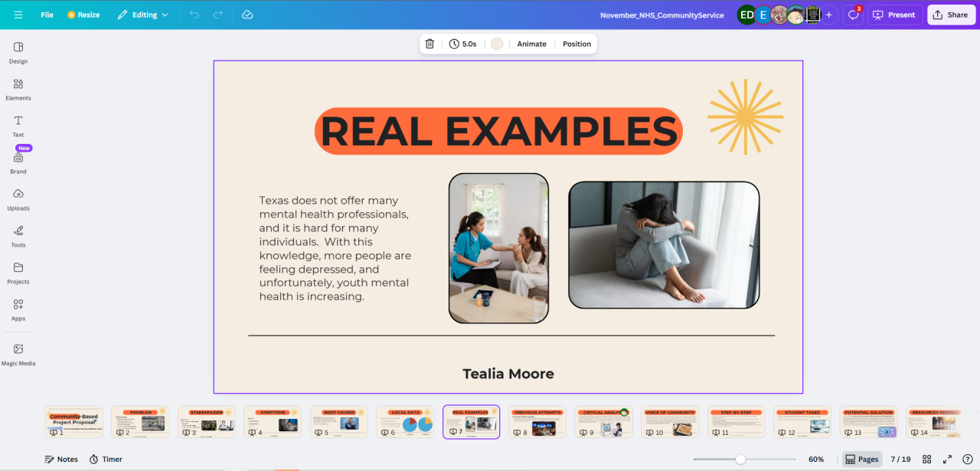The height and width of the screenshot is (471, 980).
Task: Open page 2 PROBLEM thumbnail
Action: pos(140,422)
